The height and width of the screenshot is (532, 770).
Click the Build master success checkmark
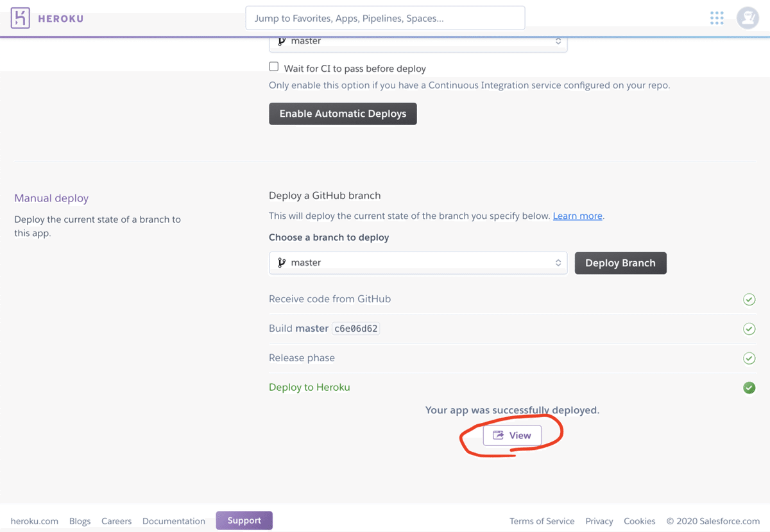point(749,329)
